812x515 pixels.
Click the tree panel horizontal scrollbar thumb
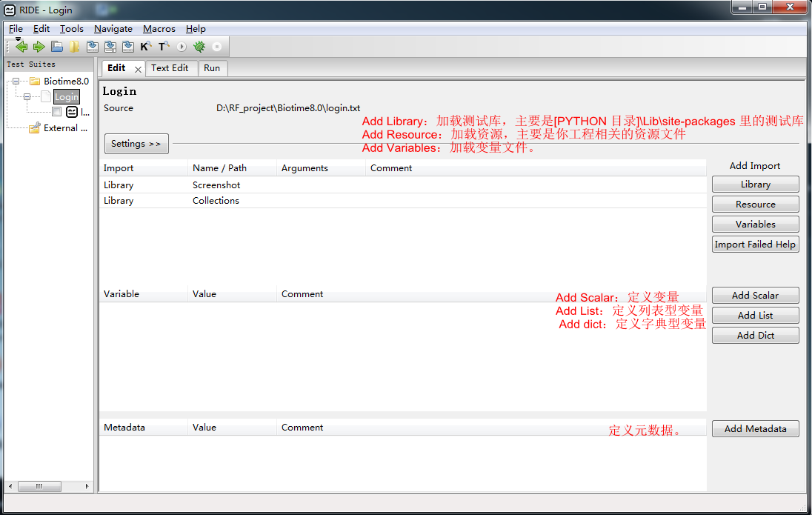[x=39, y=487]
